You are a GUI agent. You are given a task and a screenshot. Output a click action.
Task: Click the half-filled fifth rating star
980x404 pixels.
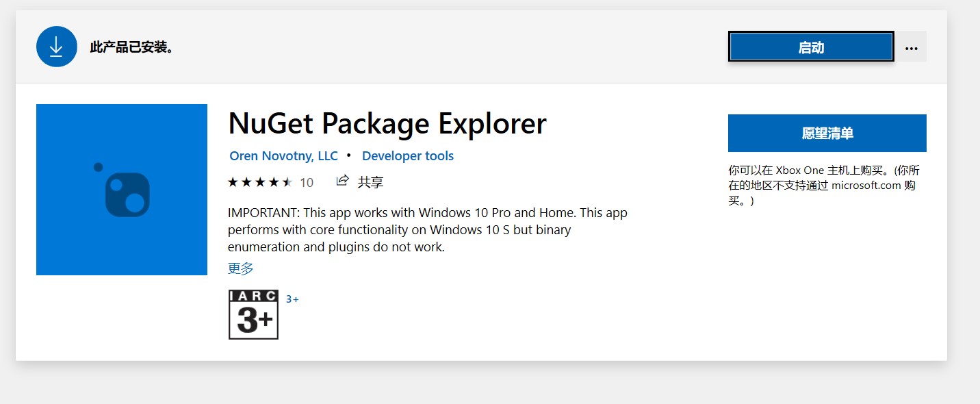tap(287, 182)
